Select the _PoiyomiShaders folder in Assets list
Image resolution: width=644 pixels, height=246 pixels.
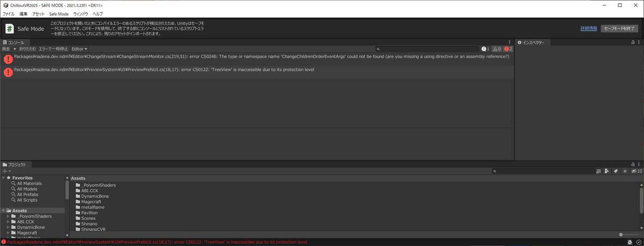point(96,185)
